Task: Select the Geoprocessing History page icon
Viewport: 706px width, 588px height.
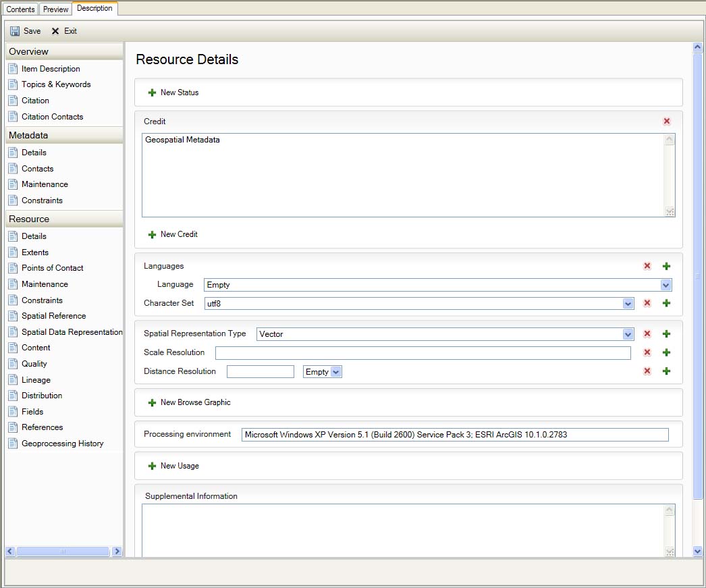Action: pyautogui.click(x=12, y=444)
